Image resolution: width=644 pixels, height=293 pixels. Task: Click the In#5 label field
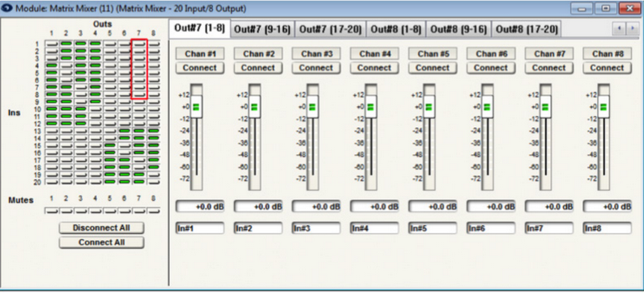[x=433, y=228]
